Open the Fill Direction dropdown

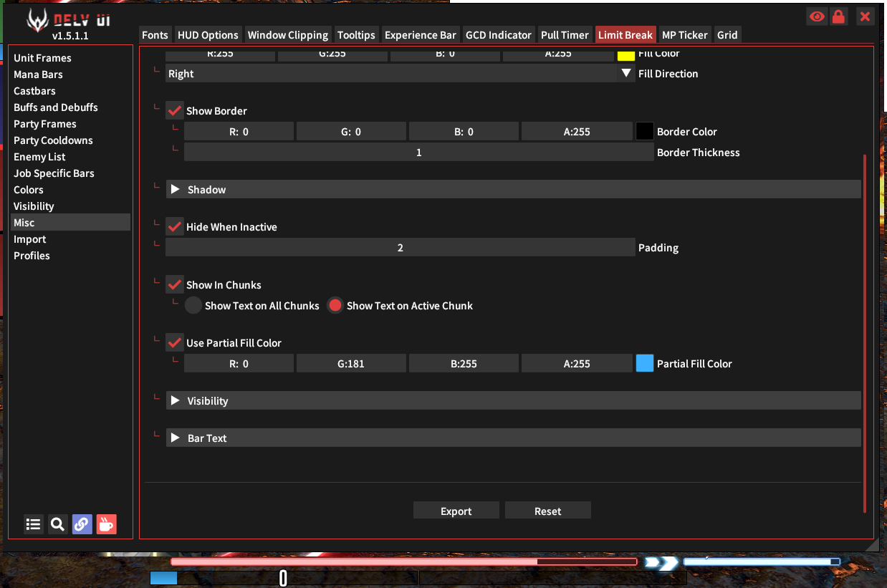[625, 72]
